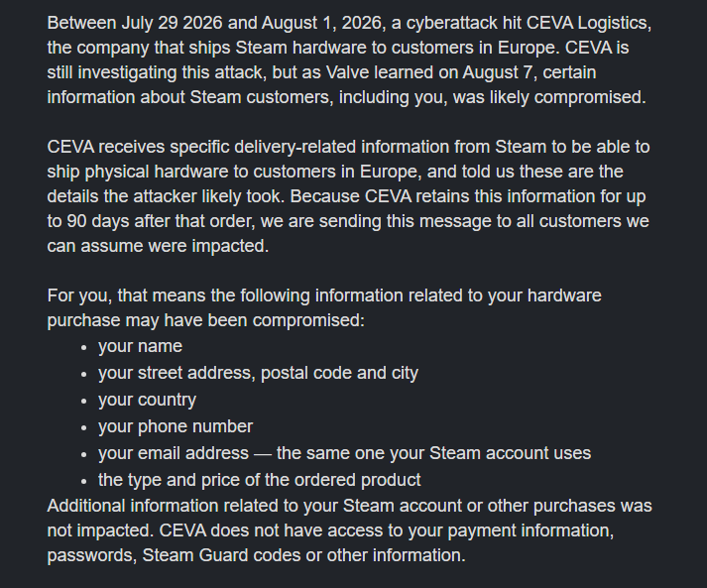Click the 'your name' bullet item
This screenshot has height=588, width=707.
click(140, 346)
